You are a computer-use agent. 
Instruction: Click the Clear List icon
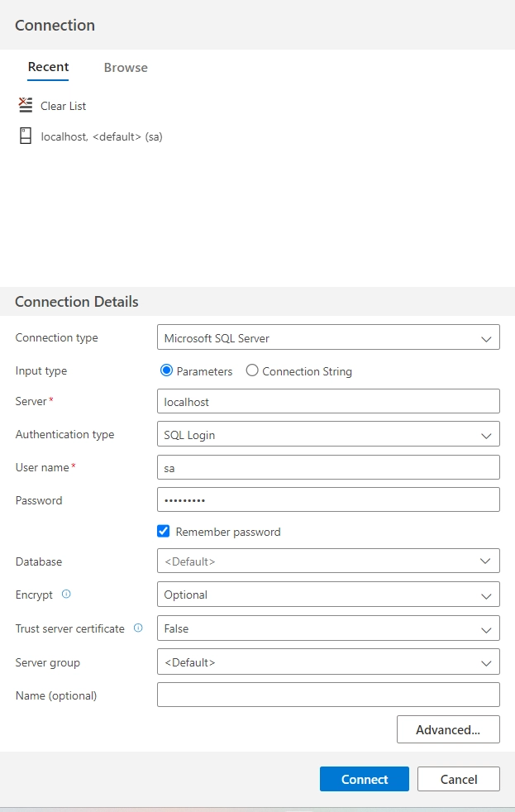tap(25, 105)
